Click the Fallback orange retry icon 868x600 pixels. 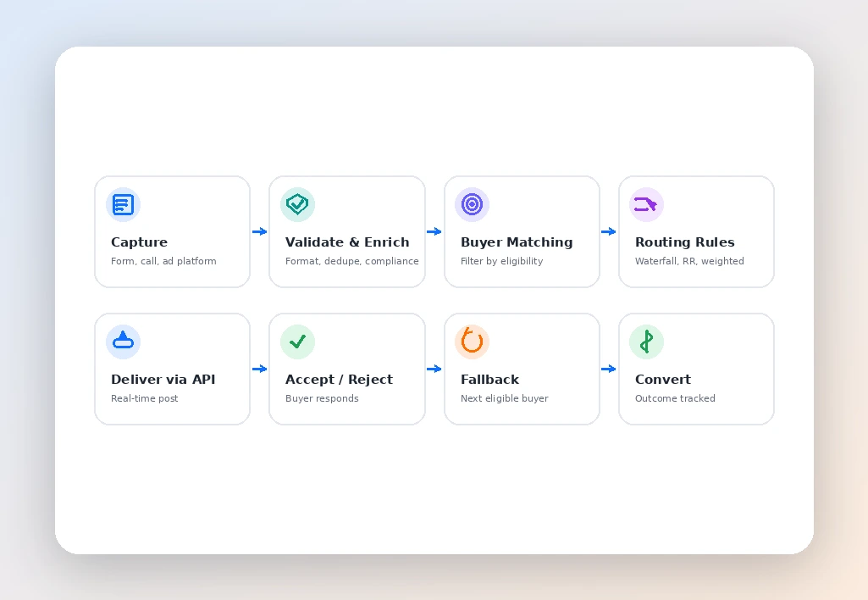[472, 342]
